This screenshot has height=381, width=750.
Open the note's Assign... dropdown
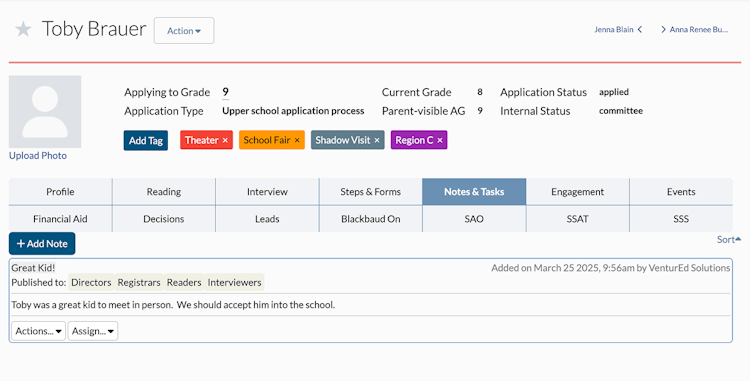[x=93, y=331]
